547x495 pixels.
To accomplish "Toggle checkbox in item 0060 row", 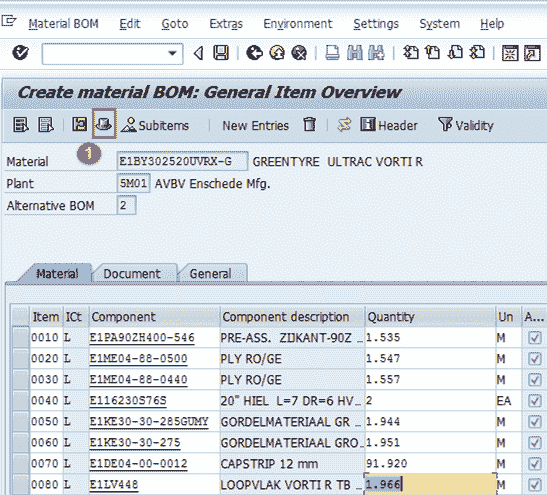I will coord(534,443).
